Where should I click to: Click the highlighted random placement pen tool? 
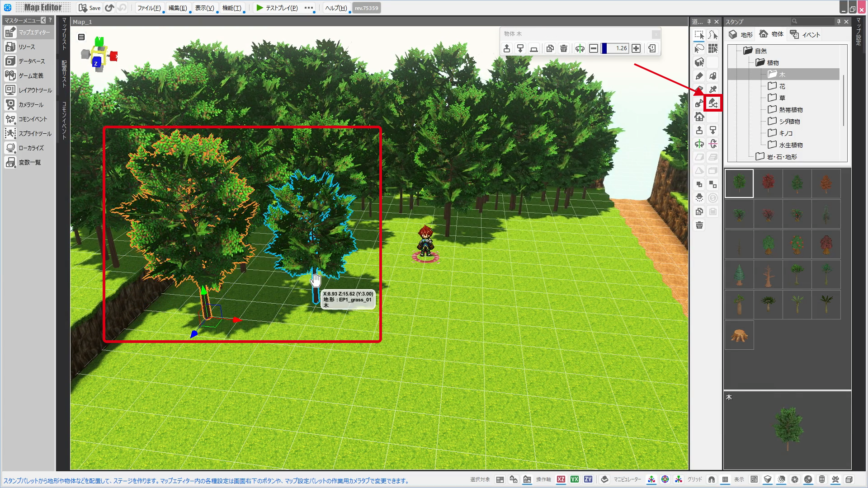click(x=713, y=103)
